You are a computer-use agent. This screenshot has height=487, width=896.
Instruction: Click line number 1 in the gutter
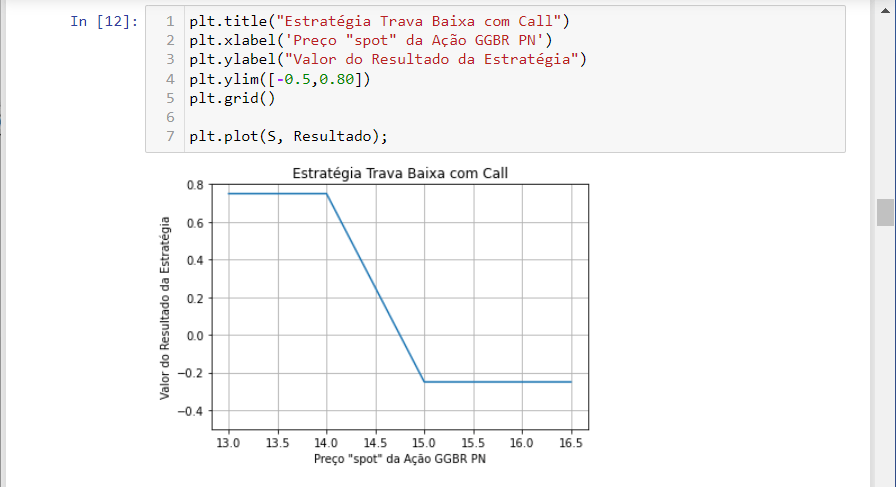171,21
